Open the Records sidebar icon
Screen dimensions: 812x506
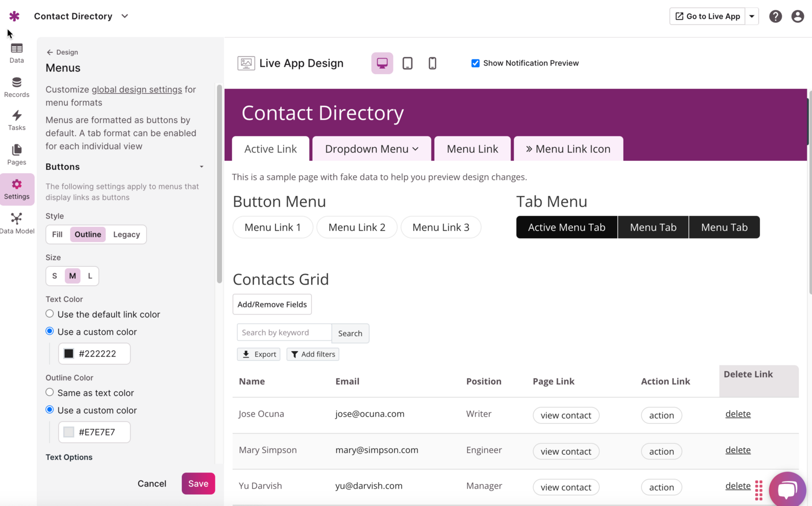[17, 87]
